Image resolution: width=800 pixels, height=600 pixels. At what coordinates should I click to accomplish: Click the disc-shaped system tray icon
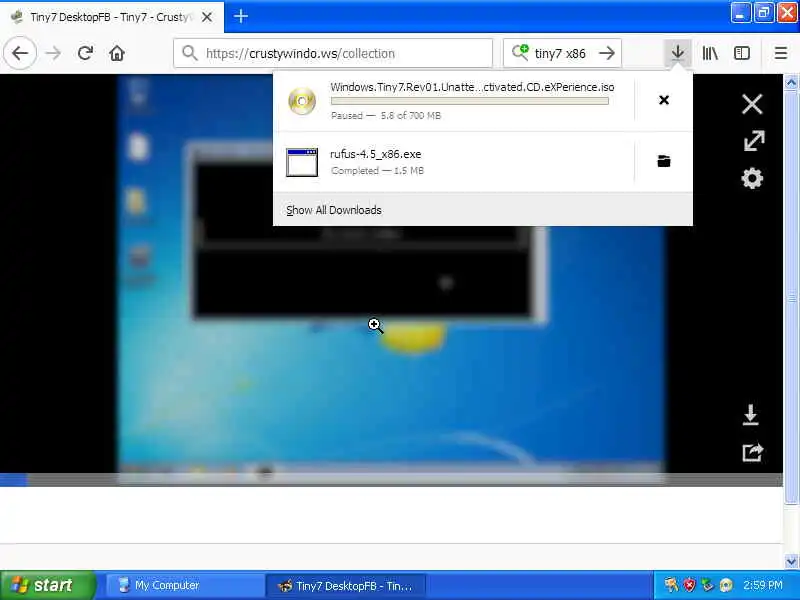point(726,585)
